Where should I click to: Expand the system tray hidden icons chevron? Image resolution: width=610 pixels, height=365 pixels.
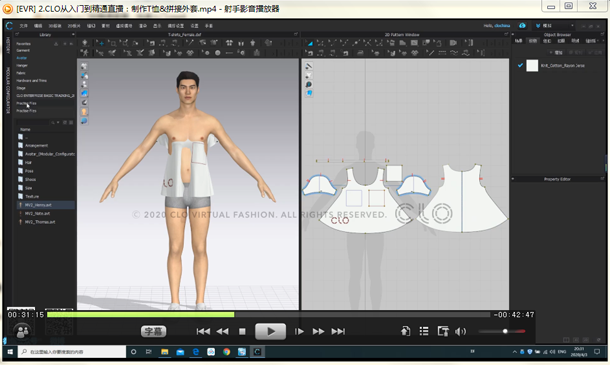[x=514, y=352]
